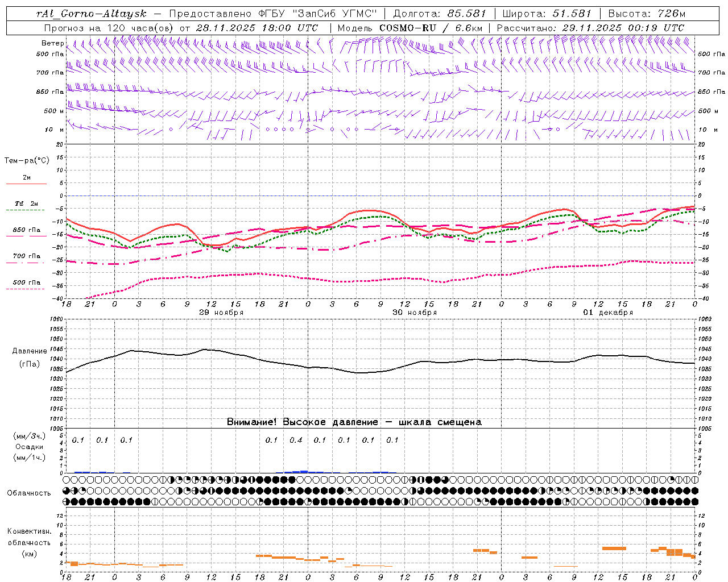The width and height of the screenshot is (728, 582).
Task: Select the forecast length Прогноз на 120 часа(ов)
Action: [x=110, y=28]
